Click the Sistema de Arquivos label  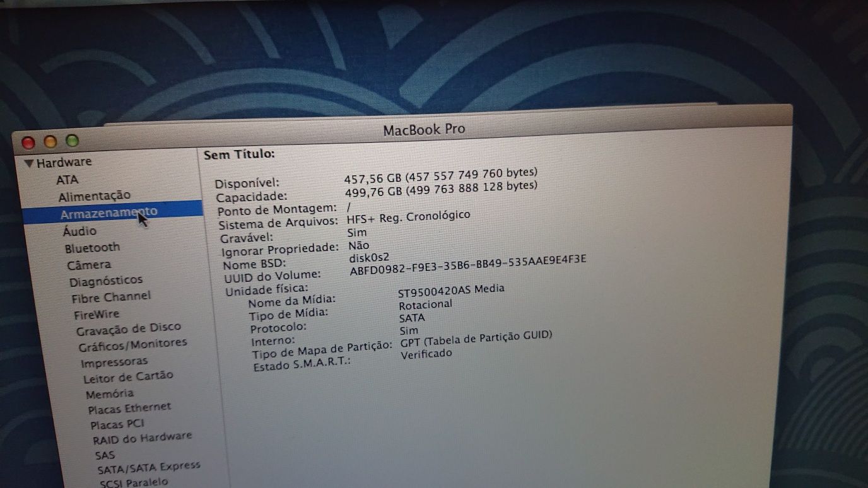pos(279,224)
